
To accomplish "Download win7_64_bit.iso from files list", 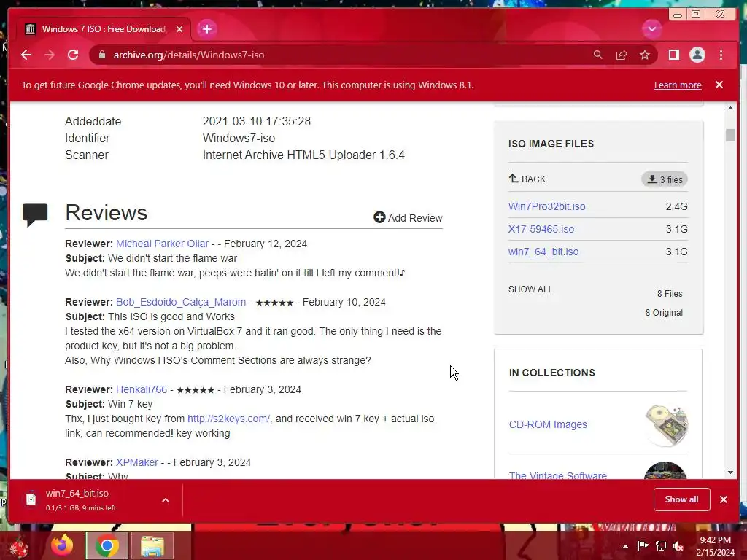I will [543, 252].
